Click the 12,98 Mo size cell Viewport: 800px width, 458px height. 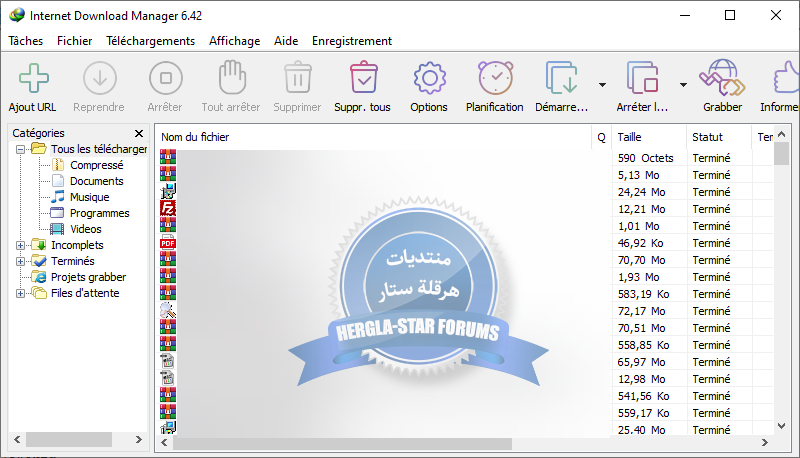click(641, 379)
